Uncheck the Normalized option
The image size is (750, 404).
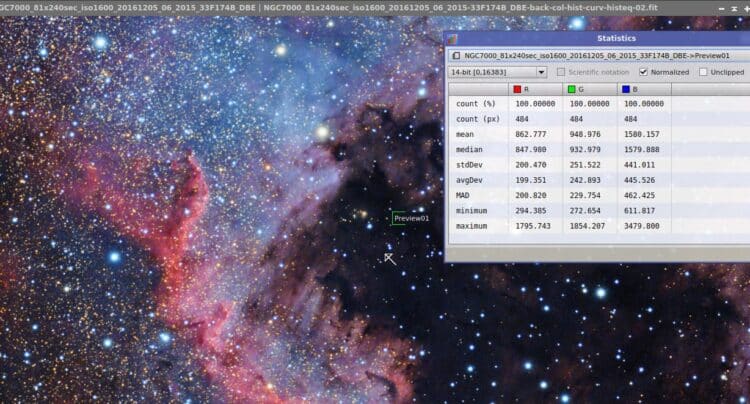click(x=643, y=72)
